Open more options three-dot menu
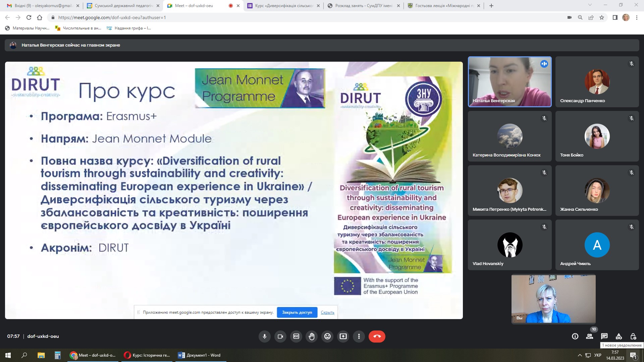 359,336
